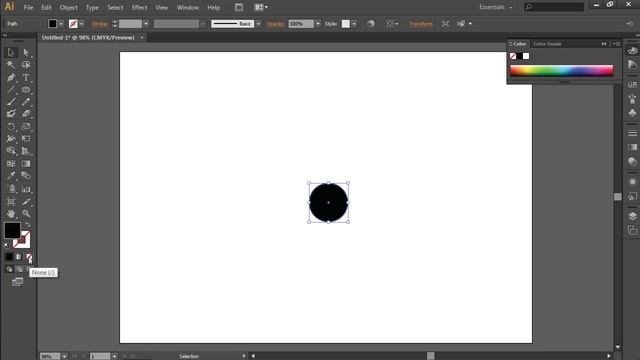
Task: Click the Opacity link in control bar
Action: tap(276, 24)
